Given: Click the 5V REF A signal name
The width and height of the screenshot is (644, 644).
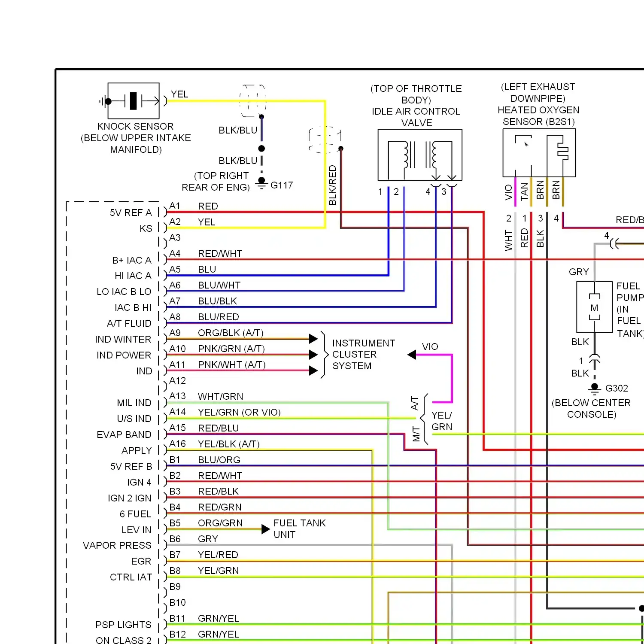Looking at the screenshot, I should [131, 213].
